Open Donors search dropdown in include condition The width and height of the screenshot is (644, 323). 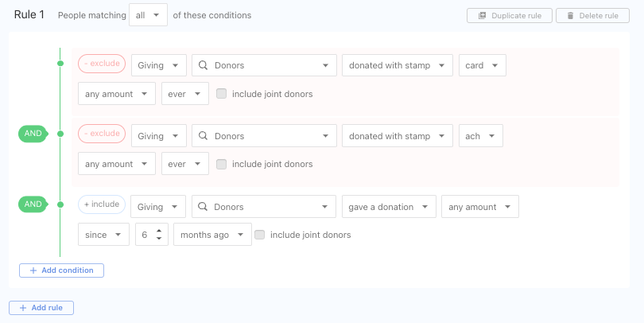(x=264, y=207)
